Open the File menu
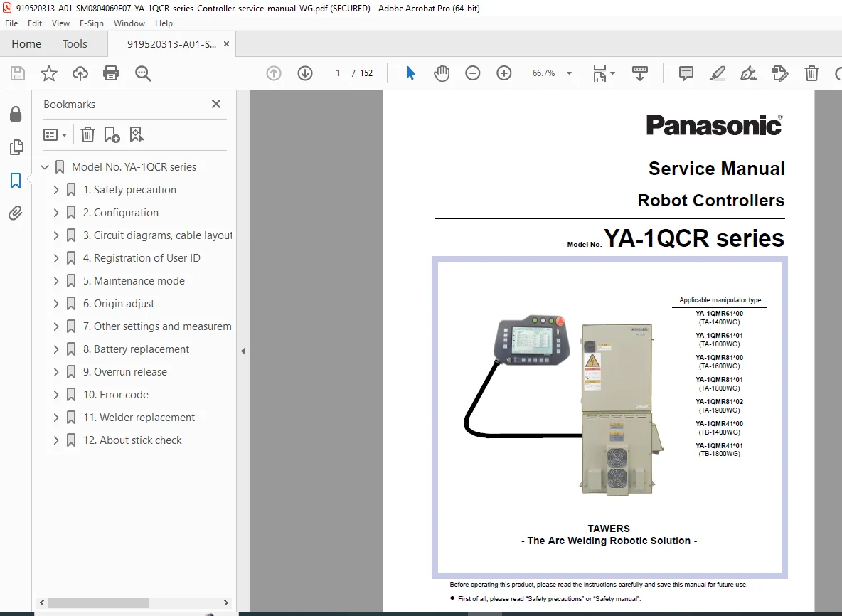This screenshot has width=842, height=616. 11,23
